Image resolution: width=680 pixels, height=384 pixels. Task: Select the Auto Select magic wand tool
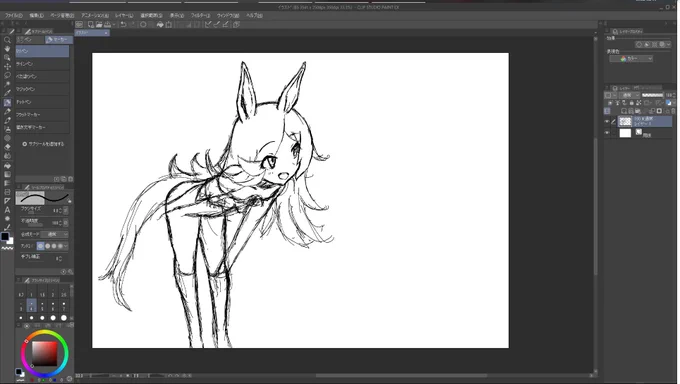coord(7,84)
